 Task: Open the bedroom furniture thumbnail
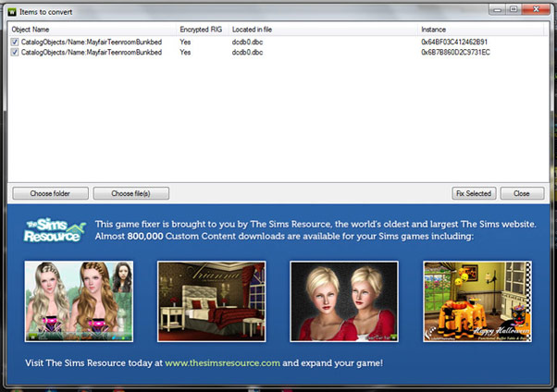coord(211,301)
